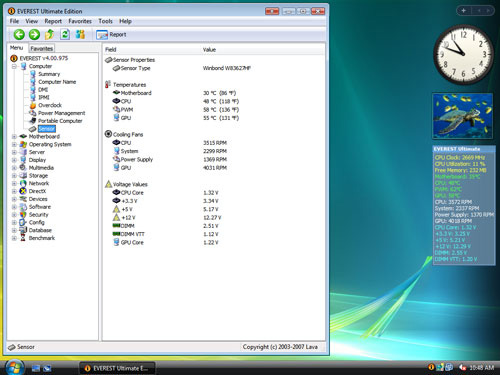Open the Report menu
The width and height of the screenshot is (500, 375).
point(53,21)
